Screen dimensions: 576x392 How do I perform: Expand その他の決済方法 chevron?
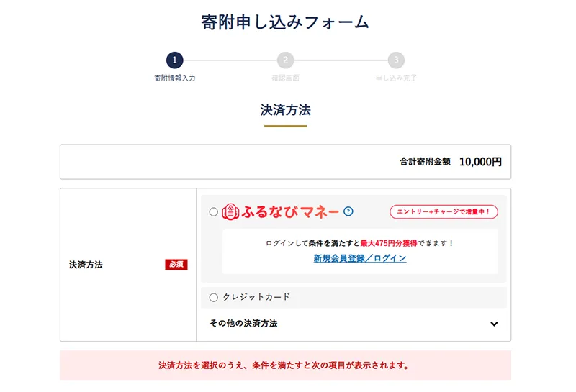click(494, 324)
